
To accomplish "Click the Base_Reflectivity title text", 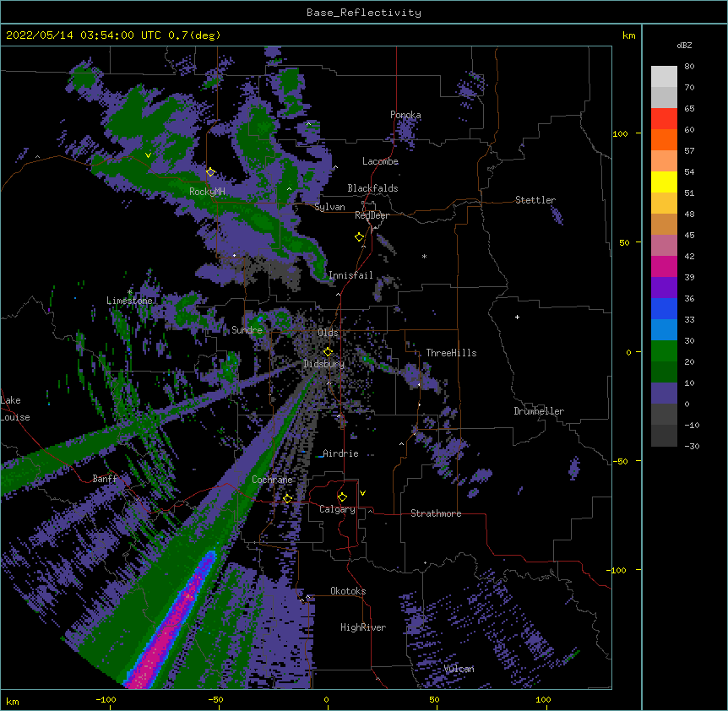I will click(364, 13).
